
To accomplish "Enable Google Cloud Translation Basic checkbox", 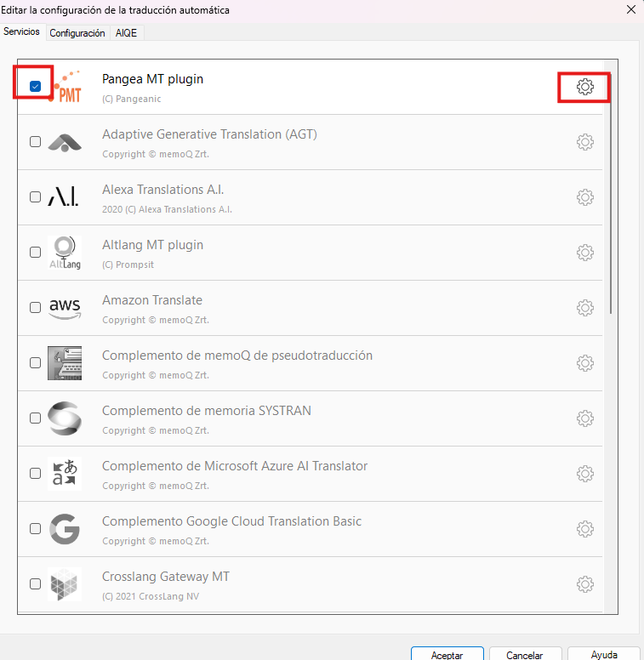I will tap(36, 528).
